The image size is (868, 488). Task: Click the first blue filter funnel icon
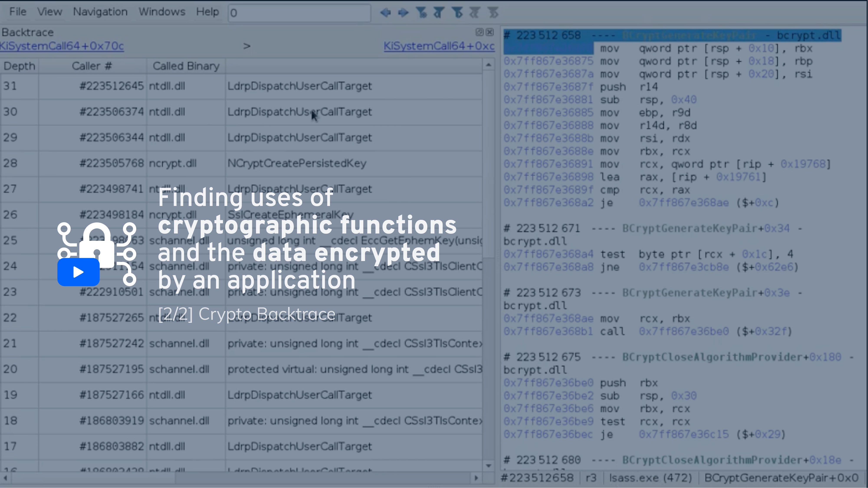pos(421,13)
